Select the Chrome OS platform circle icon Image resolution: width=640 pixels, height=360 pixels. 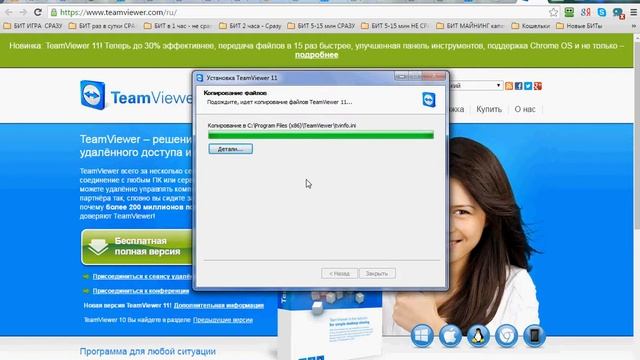pyautogui.click(x=507, y=336)
